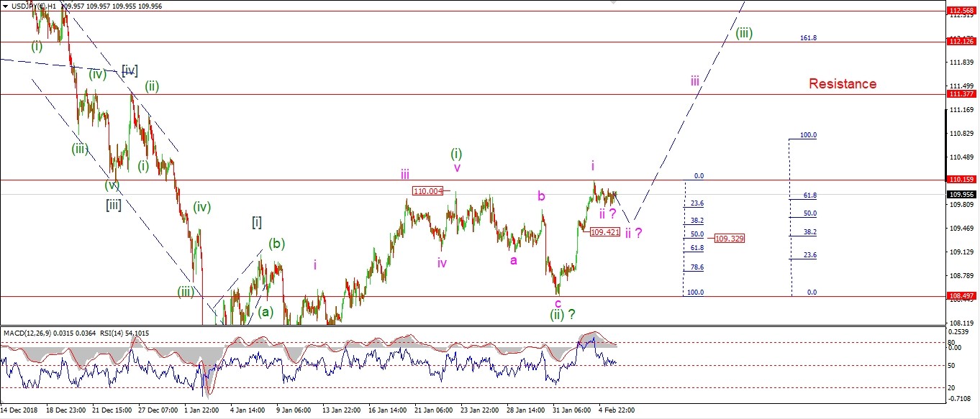Select the 112.568 red price tag
The width and height of the screenshot is (980, 419).
961,11
